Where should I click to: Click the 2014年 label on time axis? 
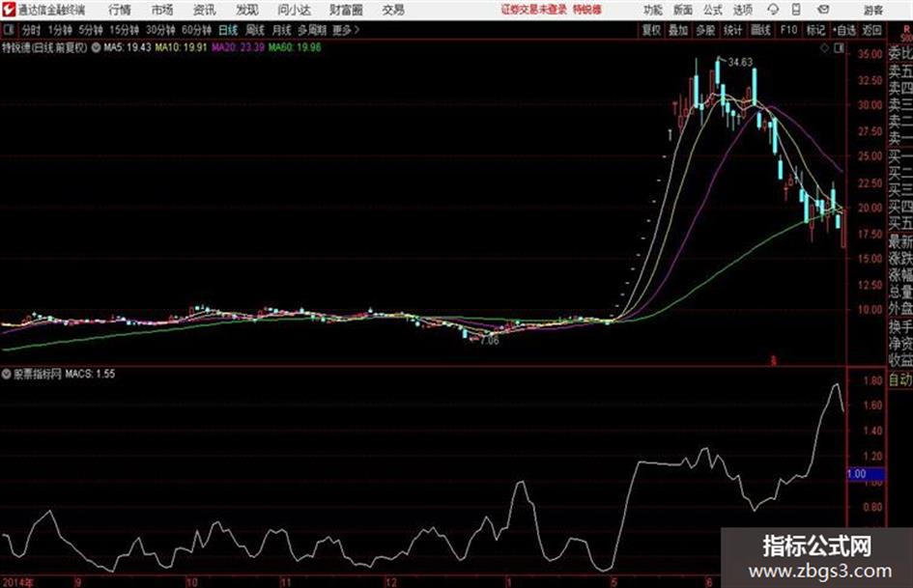[x=18, y=582]
